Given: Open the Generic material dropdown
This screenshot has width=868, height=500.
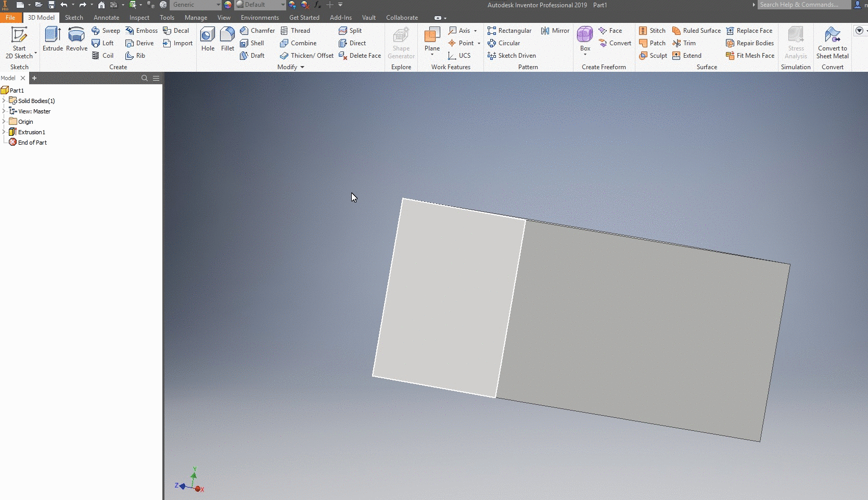Looking at the screenshot, I should [x=218, y=5].
